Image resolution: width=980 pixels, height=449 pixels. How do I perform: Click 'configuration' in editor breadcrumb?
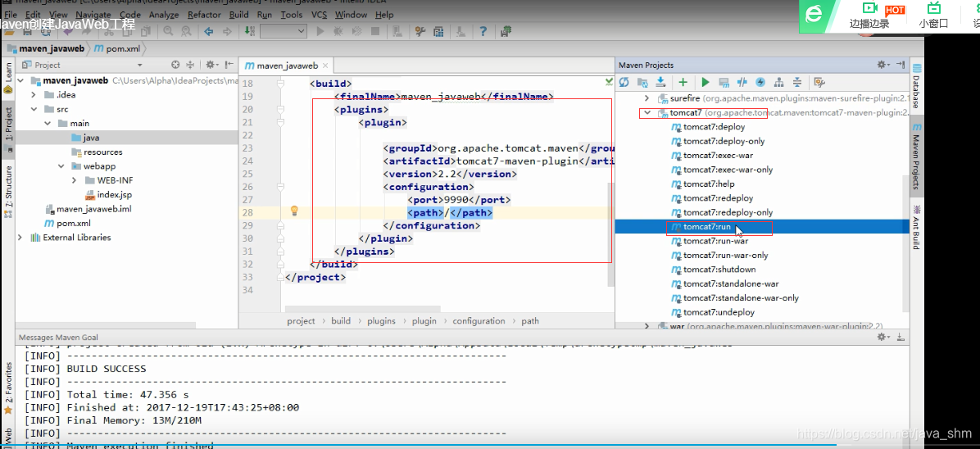(479, 321)
